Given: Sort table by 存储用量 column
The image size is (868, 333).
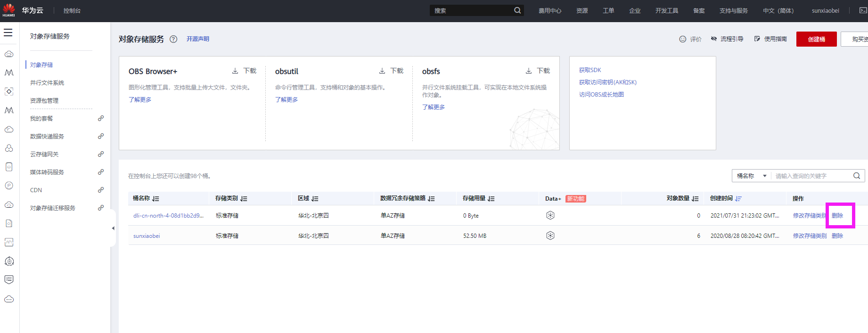Looking at the screenshot, I should 491,199.
